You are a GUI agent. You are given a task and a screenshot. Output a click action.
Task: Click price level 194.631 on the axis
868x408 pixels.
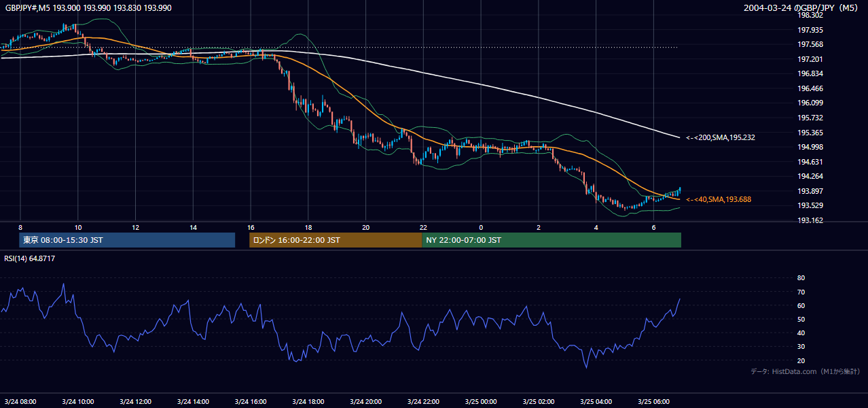(x=810, y=162)
